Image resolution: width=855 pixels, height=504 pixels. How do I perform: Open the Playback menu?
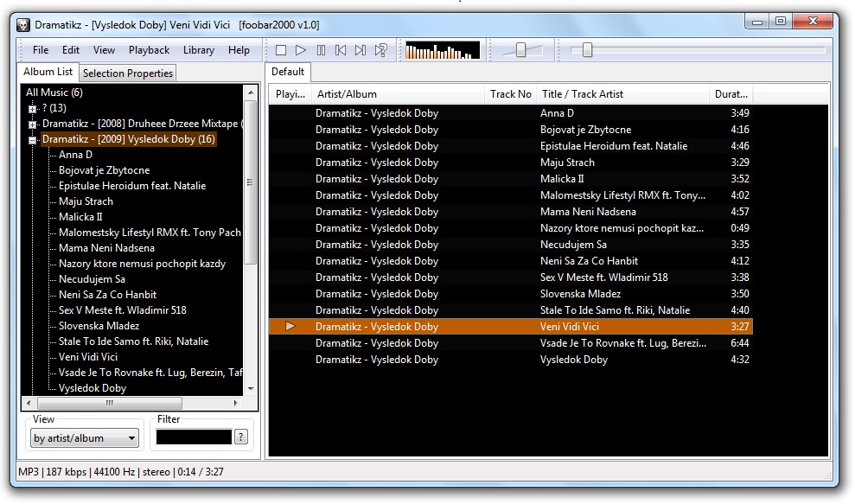[x=149, y=50]
